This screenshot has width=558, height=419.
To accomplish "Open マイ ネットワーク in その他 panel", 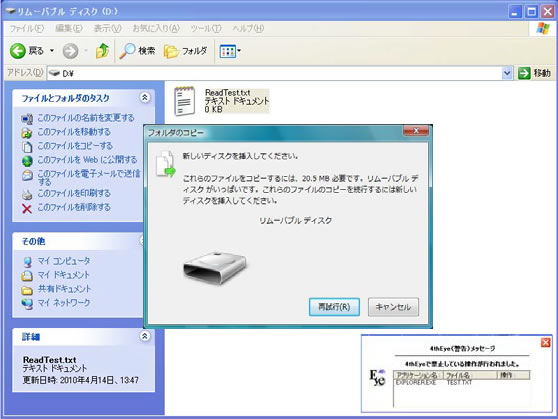I will point(64,303).
